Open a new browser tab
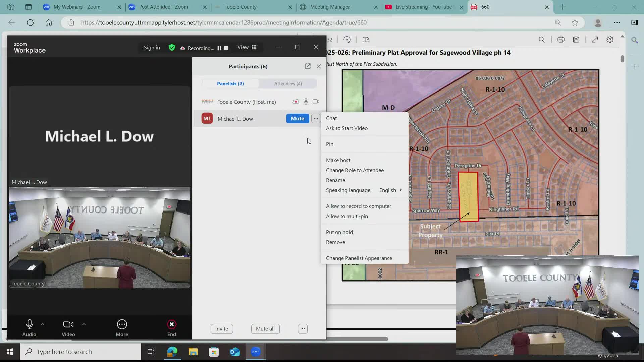 coord(562,7)
